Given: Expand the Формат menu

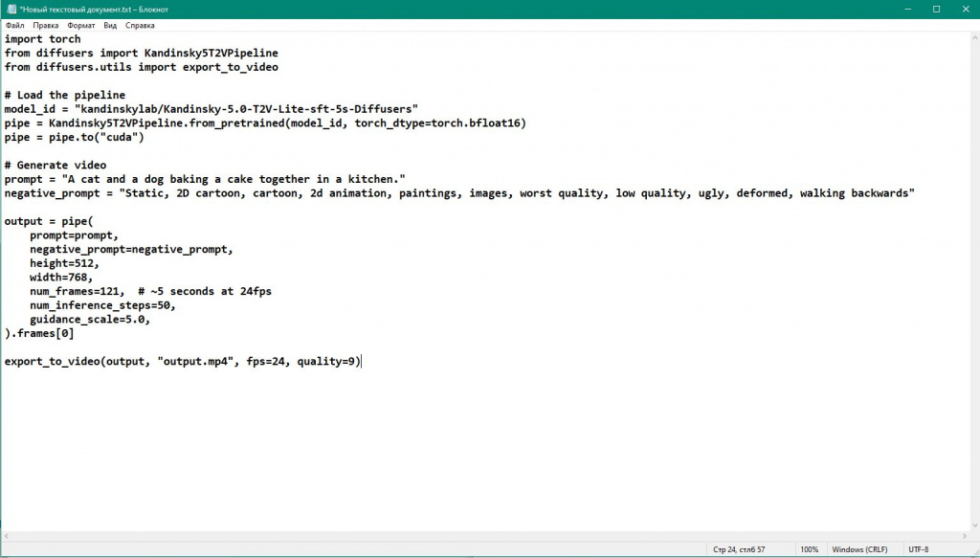Looking at the screenshot, I should [81, 26].
